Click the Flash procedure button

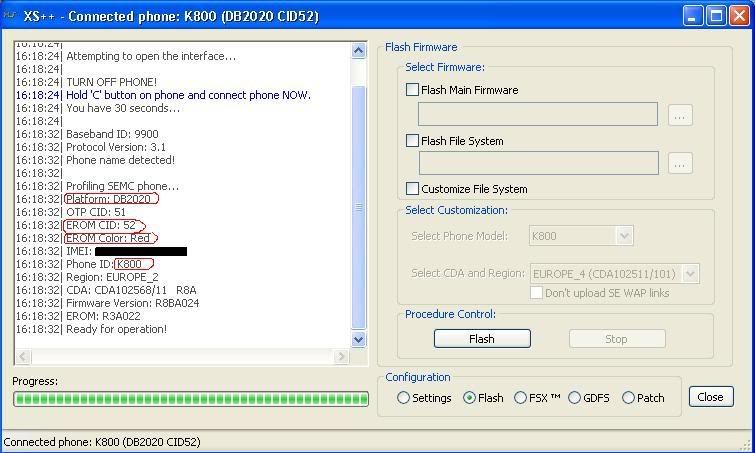[482, 338]
